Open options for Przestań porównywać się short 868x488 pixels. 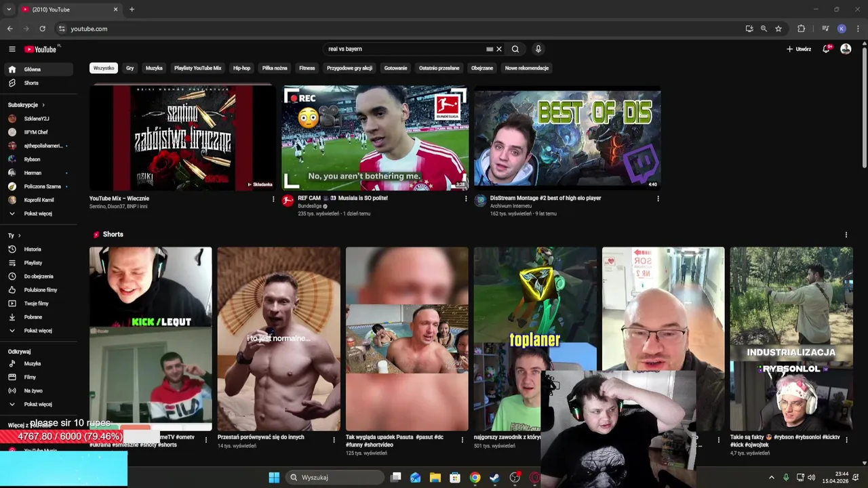(x=334, y=440)
